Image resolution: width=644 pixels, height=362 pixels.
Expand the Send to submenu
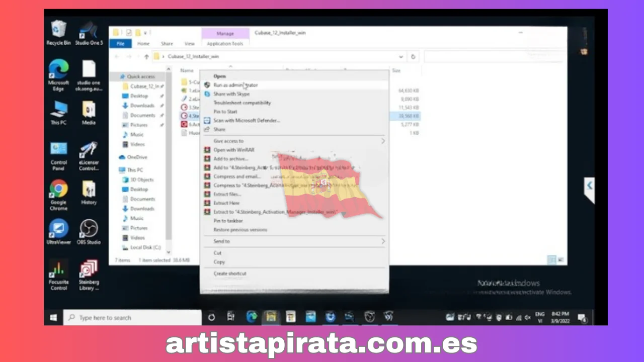[294, 241]
